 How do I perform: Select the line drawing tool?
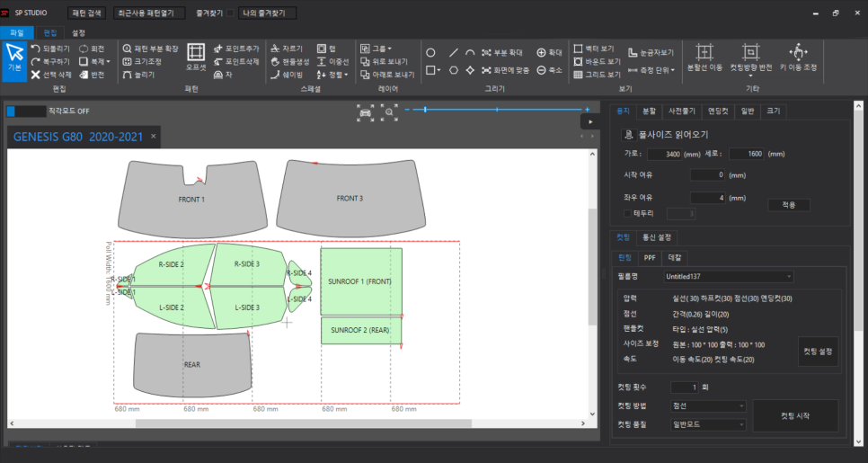tap(454, 53)
